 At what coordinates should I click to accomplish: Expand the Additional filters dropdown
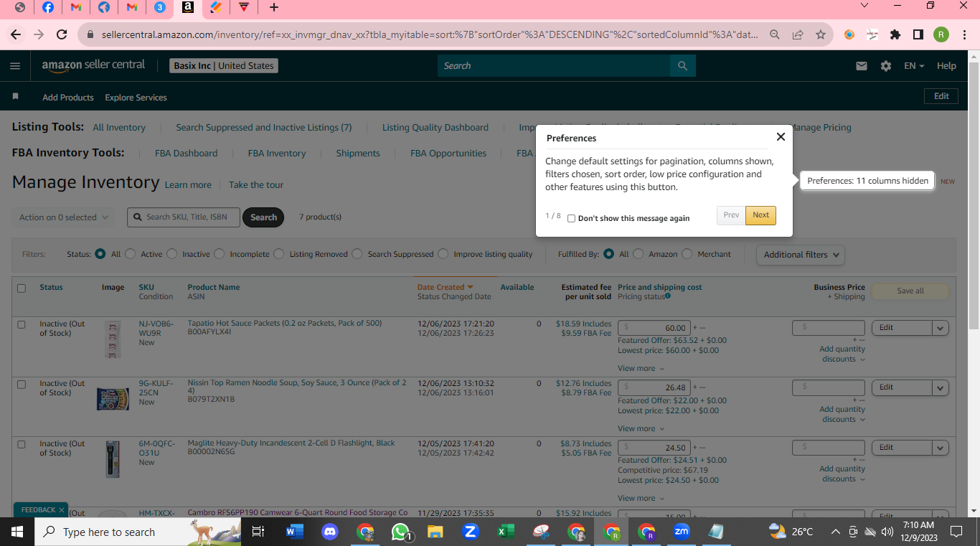[800, 255]
